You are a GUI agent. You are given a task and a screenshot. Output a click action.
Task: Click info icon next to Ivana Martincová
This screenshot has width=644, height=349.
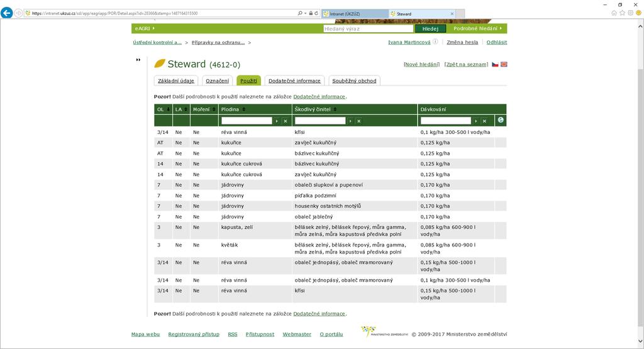click(x=435, y=42)
